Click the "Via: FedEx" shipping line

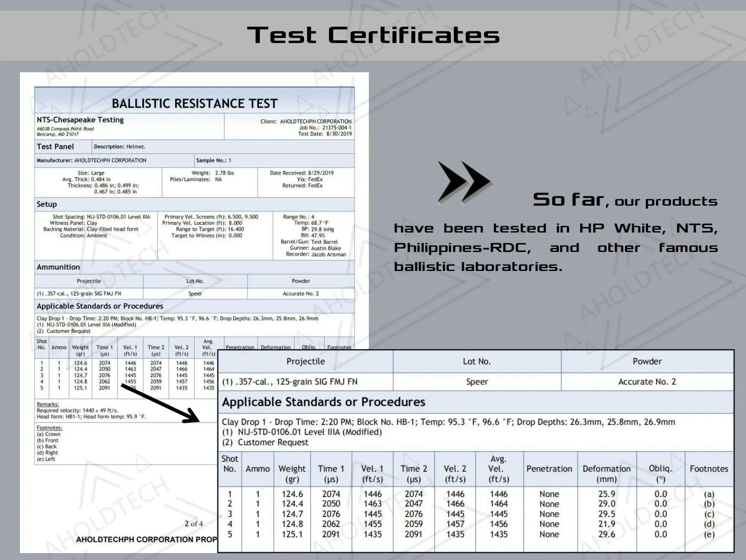pos(310,179)
